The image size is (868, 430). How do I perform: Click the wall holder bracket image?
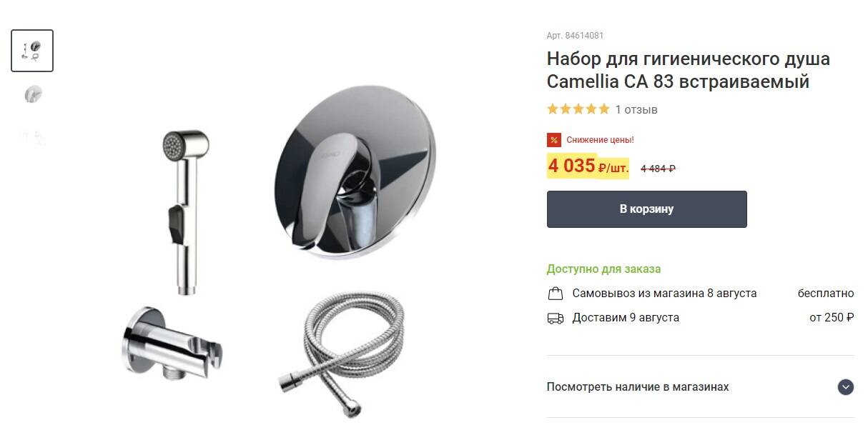tap(172, 341)
